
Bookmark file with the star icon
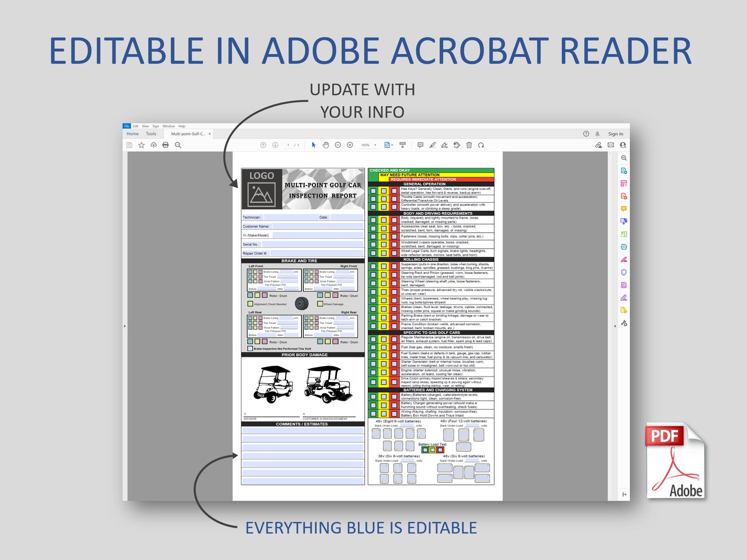[x=141, y=145]
